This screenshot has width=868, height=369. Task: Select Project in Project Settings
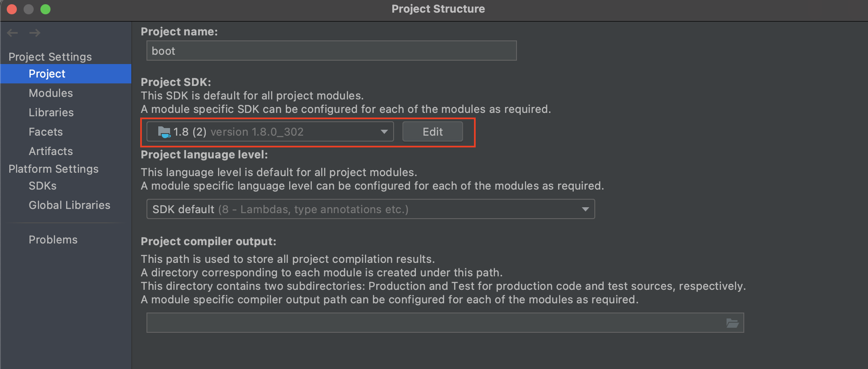click(47, 74)
